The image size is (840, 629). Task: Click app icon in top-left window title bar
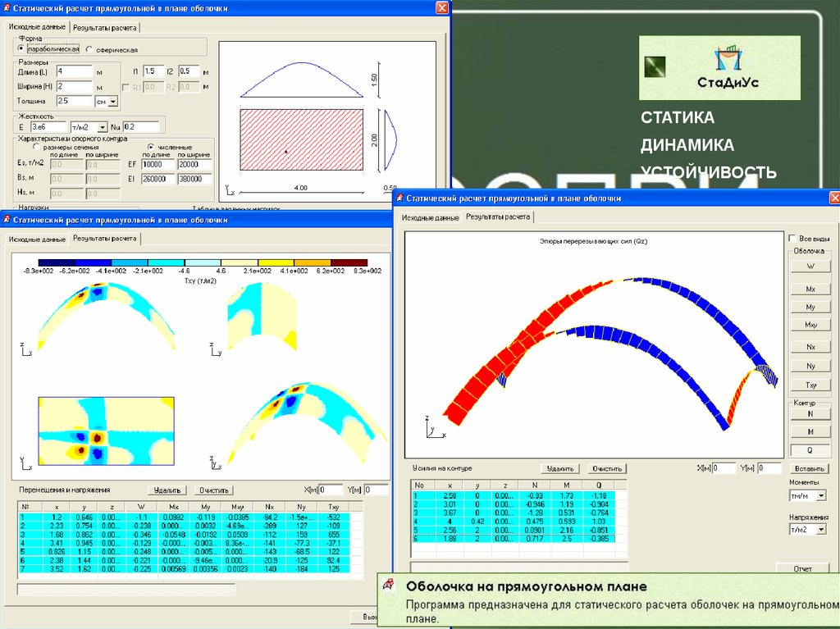click(x=6, y=7)
